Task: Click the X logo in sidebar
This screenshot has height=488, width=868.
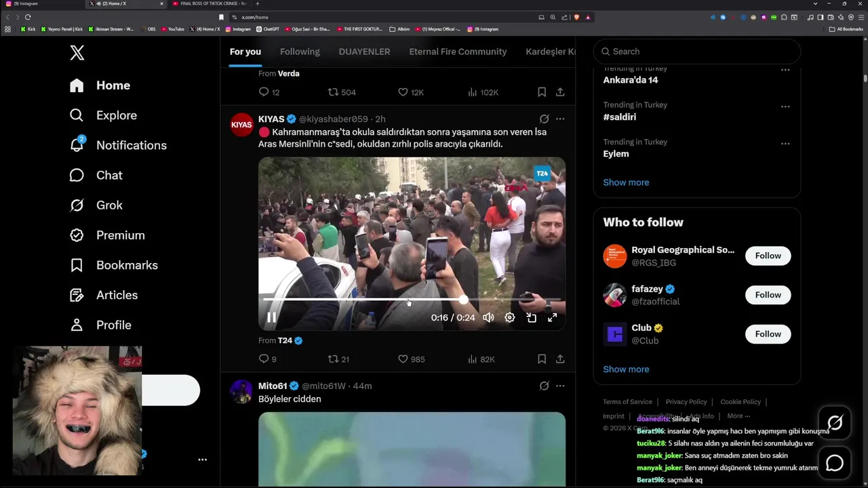Action: pyautogui.click(x=77, y=53)
